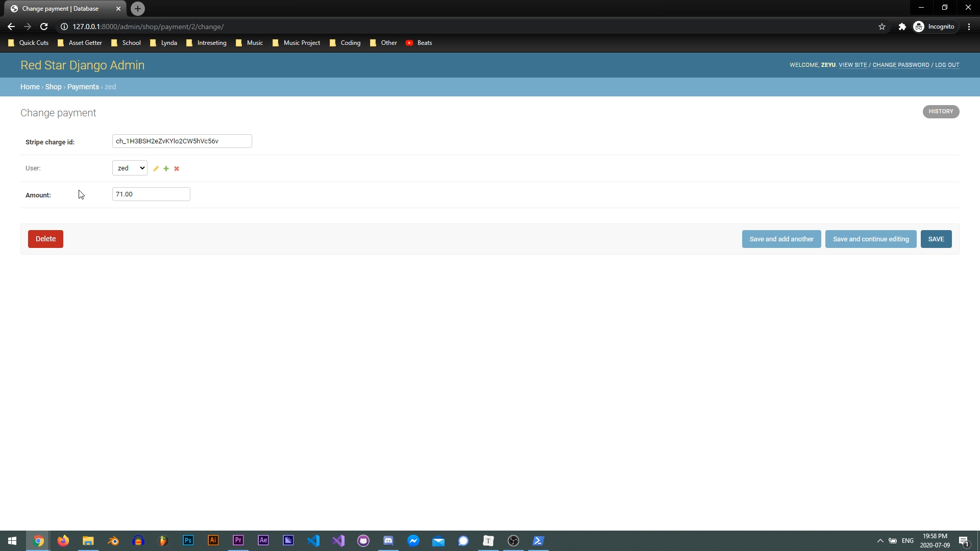Click the pencil edit-user icon
The height and width of the screenshot is (551, 980).
(x=156, y=168)
